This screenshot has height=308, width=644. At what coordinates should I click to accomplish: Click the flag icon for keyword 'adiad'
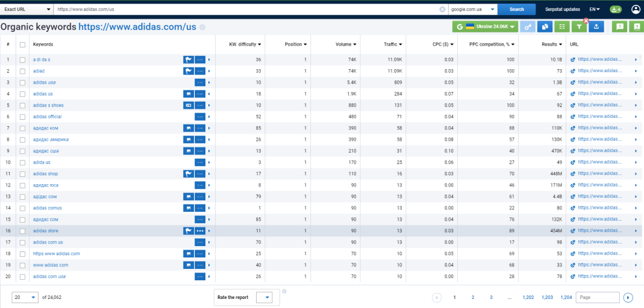tap(189, 71)
